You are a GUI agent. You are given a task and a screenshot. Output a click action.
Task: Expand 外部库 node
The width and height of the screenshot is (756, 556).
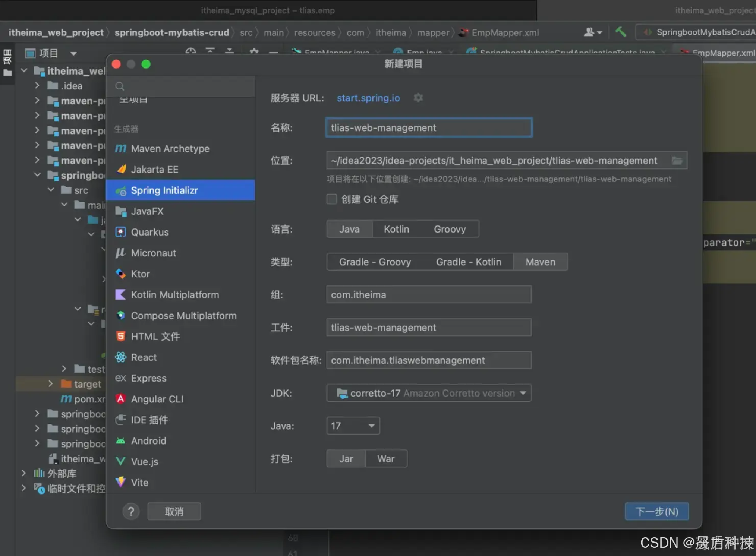pos(23,473)
